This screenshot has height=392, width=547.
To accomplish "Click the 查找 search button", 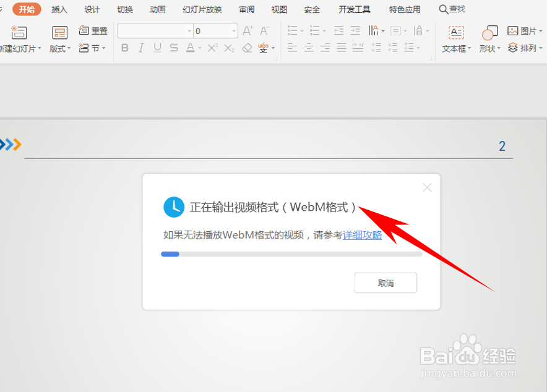I will [x=452, y=9].
